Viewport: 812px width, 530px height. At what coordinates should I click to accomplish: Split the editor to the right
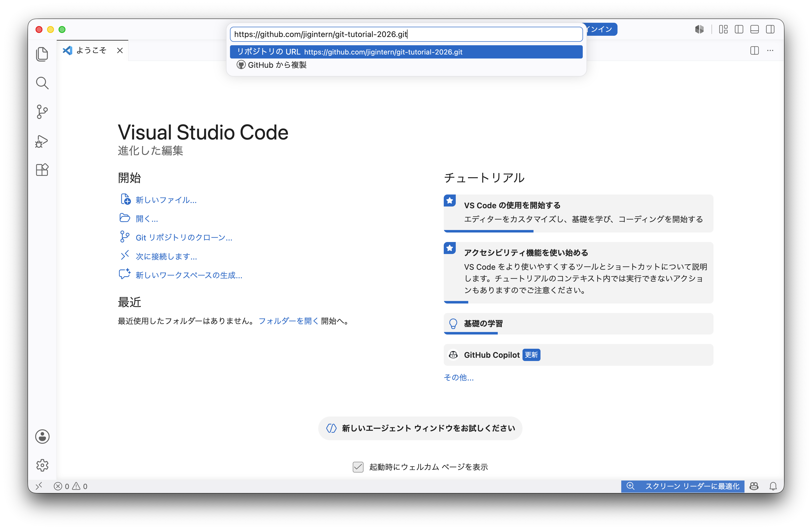(754, 50)
